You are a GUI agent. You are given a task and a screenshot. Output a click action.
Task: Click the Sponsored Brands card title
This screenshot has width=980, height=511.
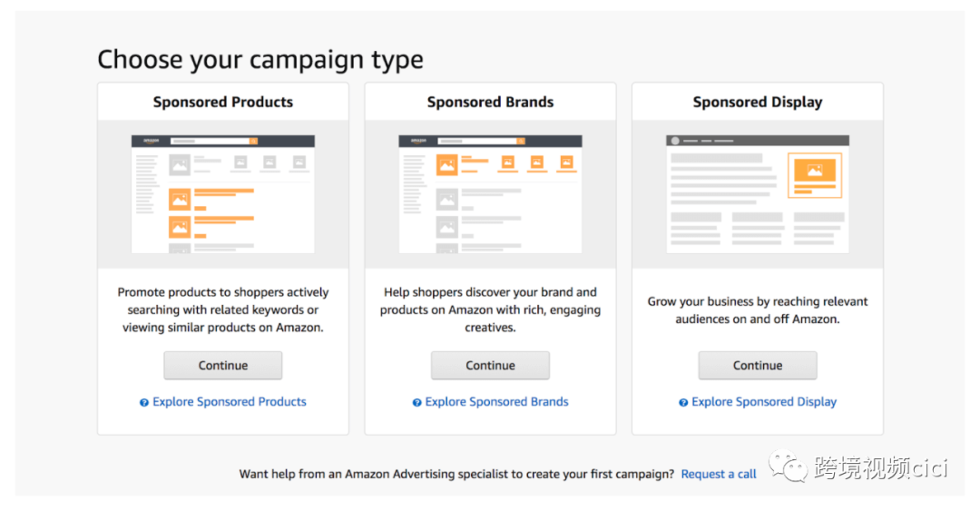[x=490, y=102]
